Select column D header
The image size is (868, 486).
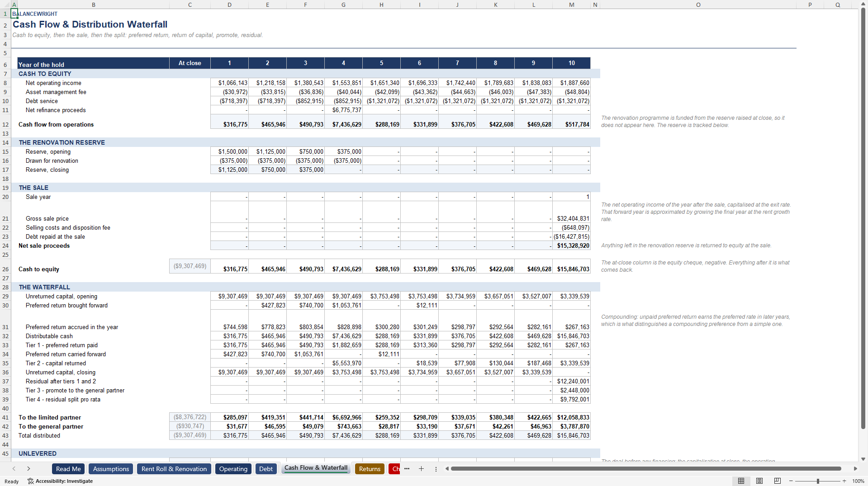[229, 5]
